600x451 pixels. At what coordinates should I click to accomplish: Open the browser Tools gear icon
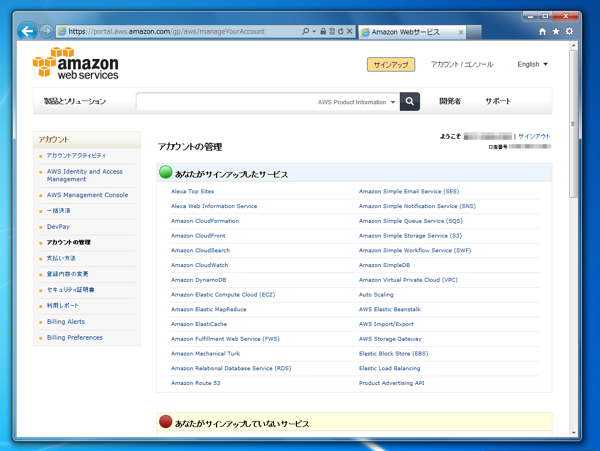pyautogui.click(x=569, y=31)
